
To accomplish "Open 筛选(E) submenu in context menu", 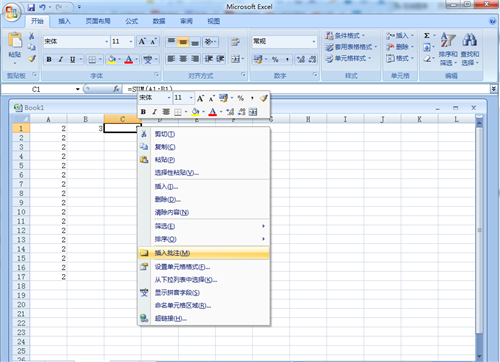I will (203, 226).
